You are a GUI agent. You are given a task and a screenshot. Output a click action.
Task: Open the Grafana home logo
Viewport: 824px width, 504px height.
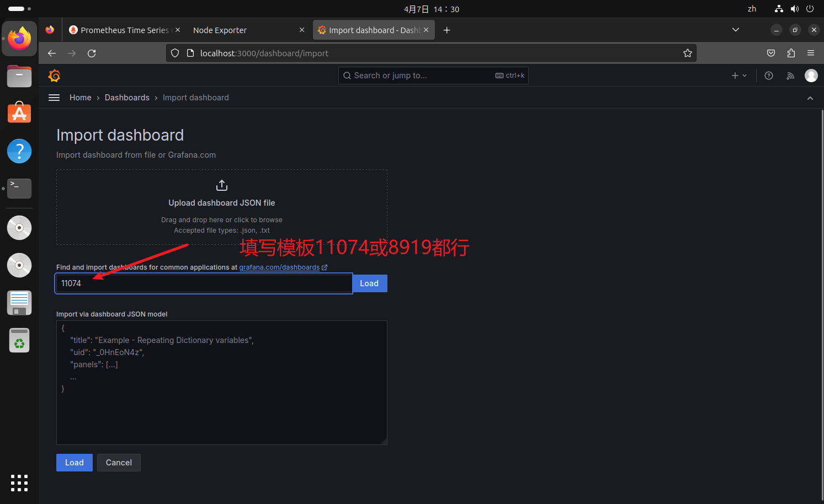(54, 76)
